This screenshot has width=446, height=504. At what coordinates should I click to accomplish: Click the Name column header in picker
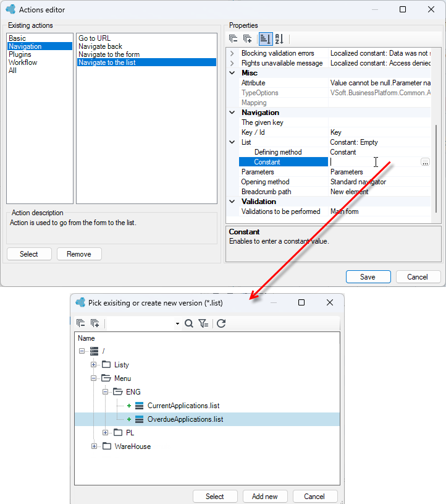86,338
